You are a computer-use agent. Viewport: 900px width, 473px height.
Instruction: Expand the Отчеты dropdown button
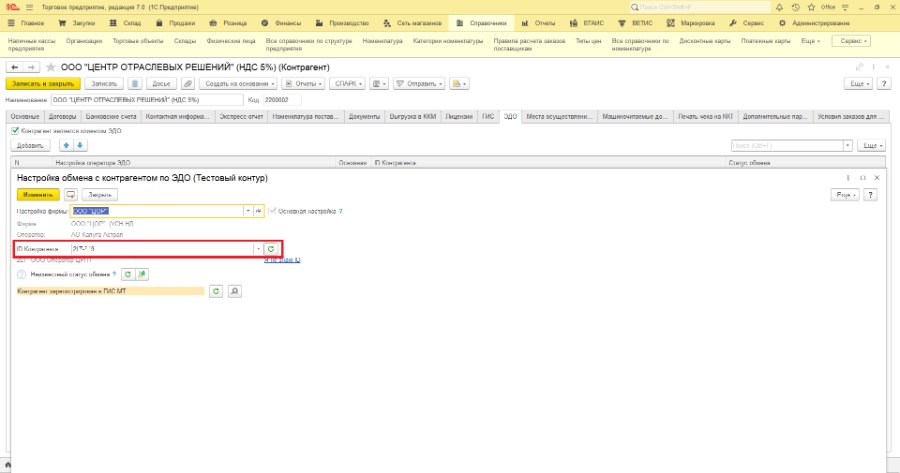coord(303,84)
